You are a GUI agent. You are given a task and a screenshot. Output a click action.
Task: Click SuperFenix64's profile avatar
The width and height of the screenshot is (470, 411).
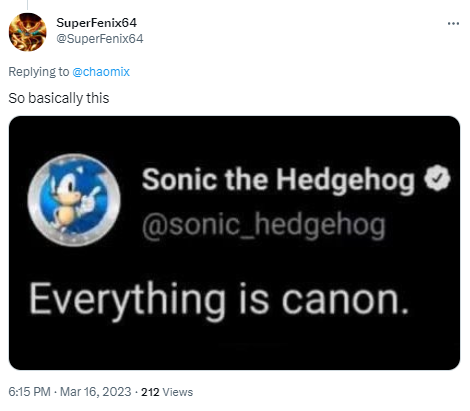[28, 32]
